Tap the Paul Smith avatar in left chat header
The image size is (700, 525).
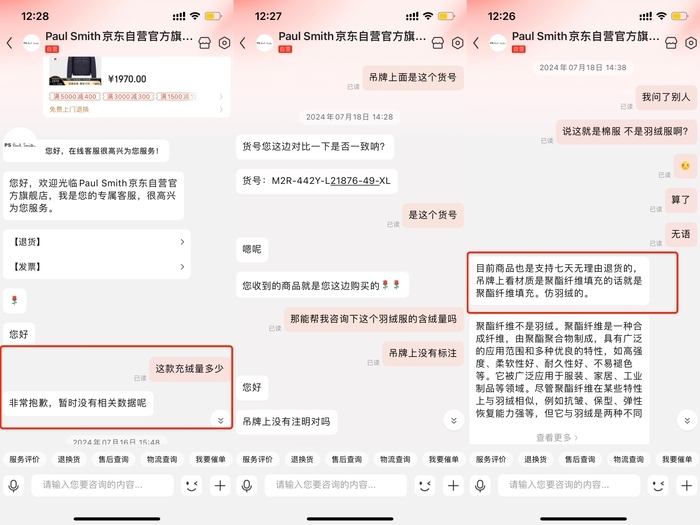click(x=31, y=43)
